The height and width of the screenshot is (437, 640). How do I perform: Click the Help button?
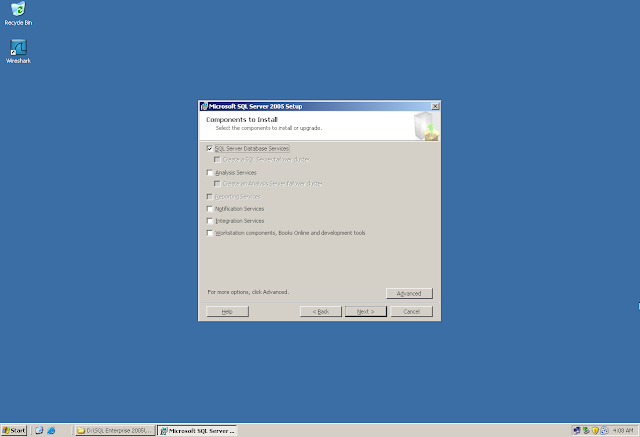(227, 311)
